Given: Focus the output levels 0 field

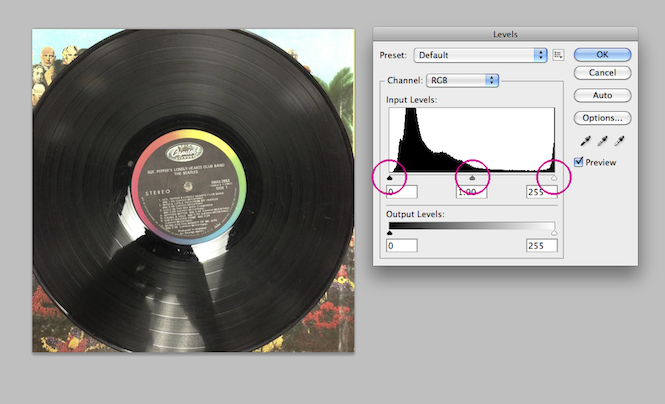Looking at the screenshot, I should (402, 245).
